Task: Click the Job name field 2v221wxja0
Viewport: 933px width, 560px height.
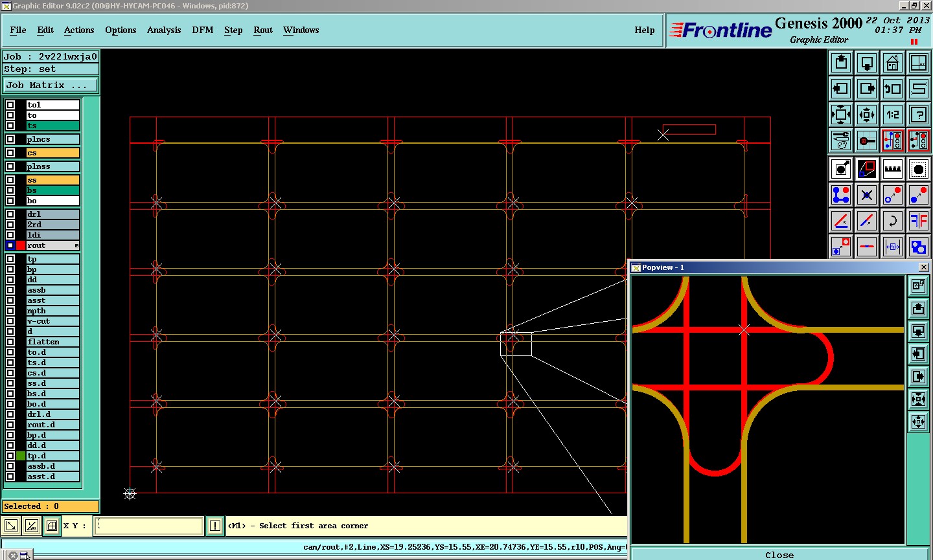Action: [x=51, y=56]
